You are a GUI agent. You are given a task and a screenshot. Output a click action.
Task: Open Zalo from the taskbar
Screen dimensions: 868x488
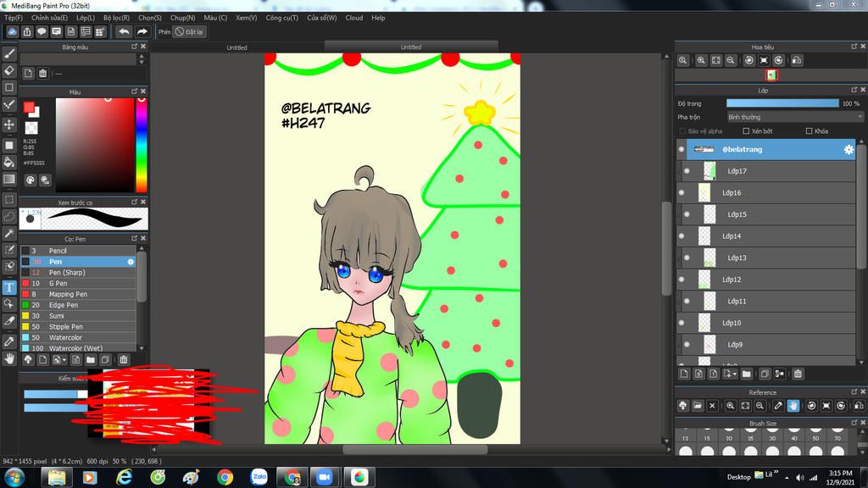pos(259,477)
